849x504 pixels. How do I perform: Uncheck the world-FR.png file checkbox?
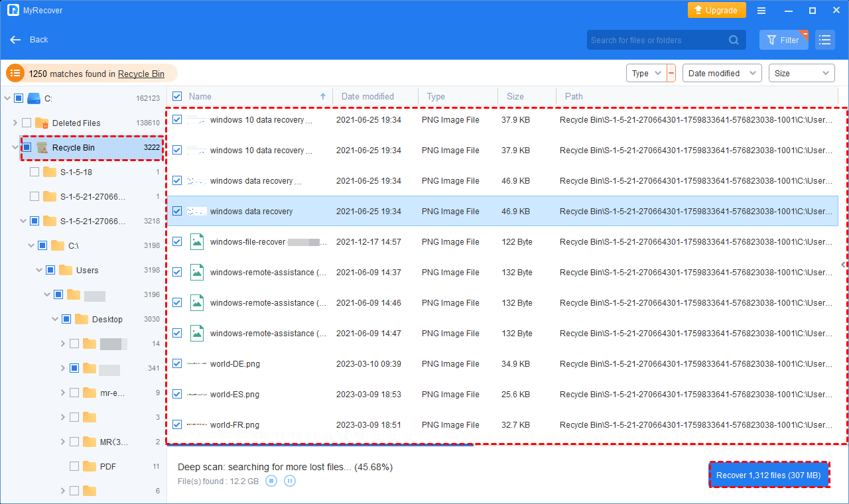[x=177, y=424]
